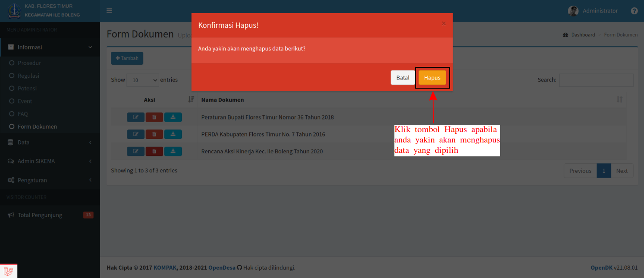Viewport: 644px width, 278px height.
Task: Expand the Data sidebar menu
Action: click(50, 142)
